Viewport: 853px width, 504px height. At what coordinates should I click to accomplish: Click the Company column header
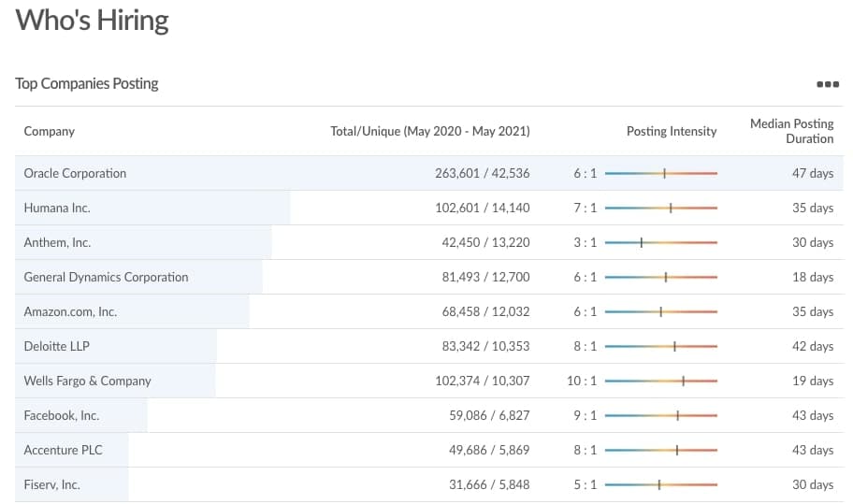[x=49, y=131]
